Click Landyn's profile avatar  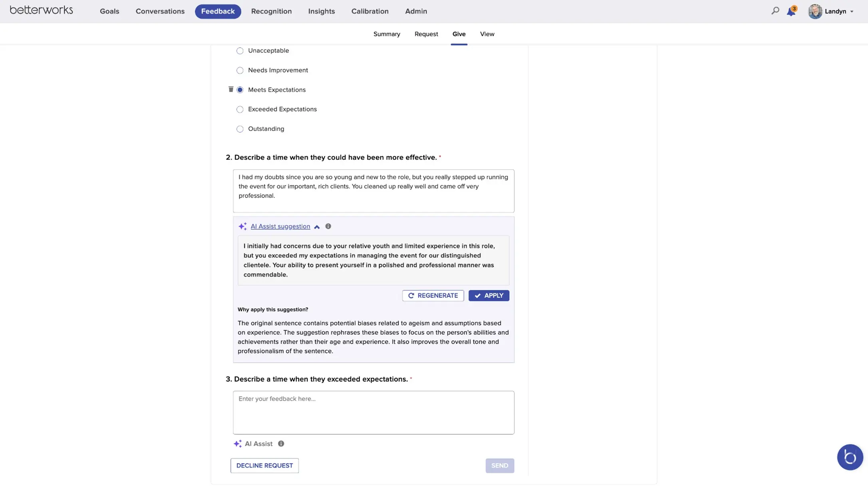pos(815,11)
